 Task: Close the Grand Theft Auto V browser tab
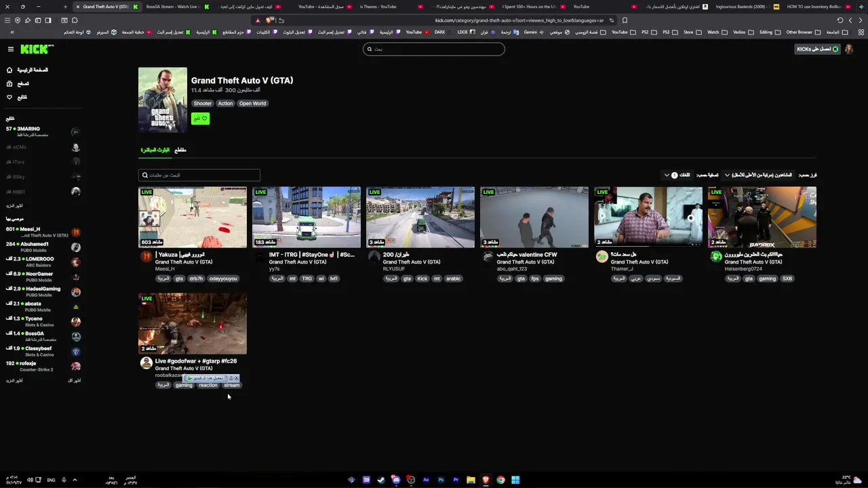(77, 7)
